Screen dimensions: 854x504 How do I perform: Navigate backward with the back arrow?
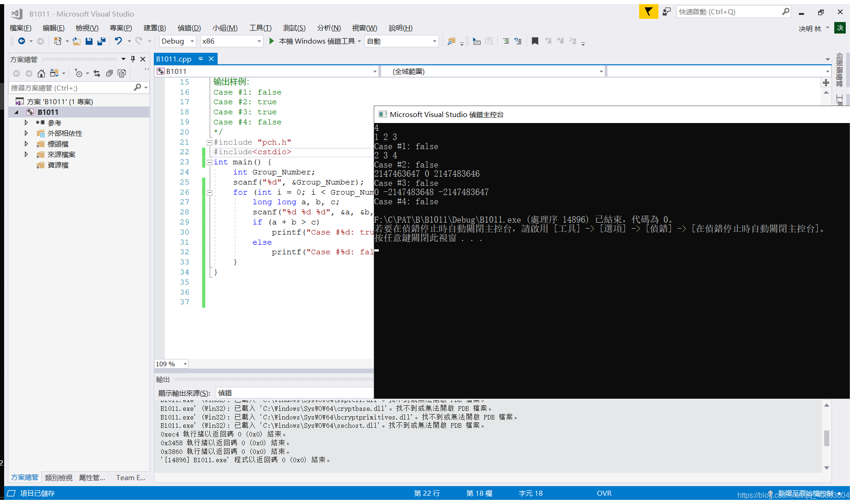coord(21,41)
